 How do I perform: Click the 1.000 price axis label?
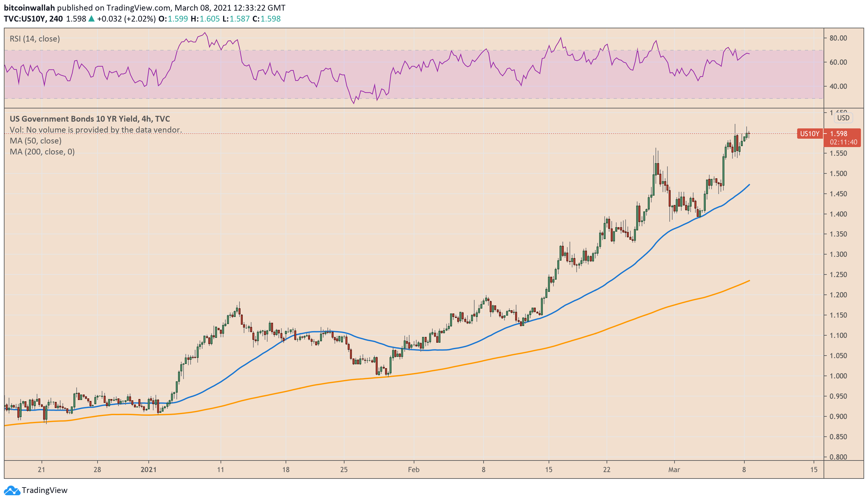coord(838,376)
